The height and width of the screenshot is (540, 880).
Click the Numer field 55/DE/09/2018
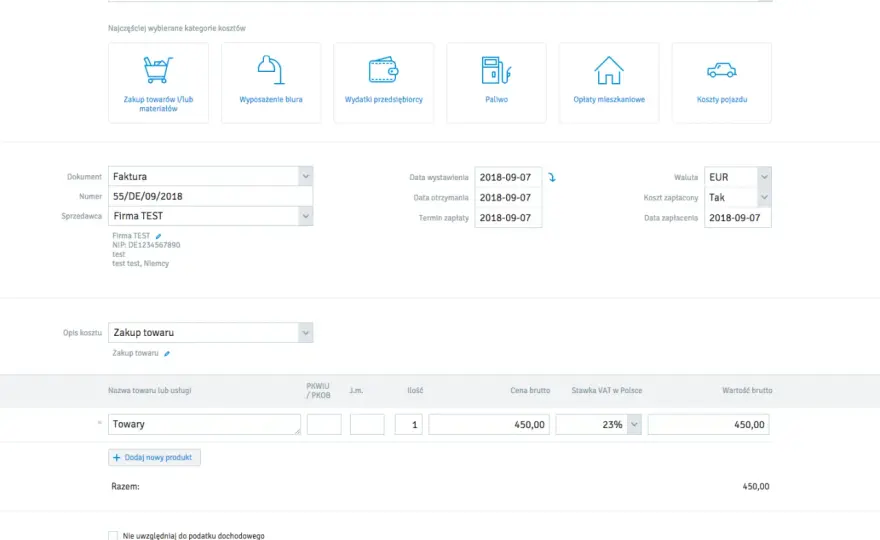pos(210,196)
